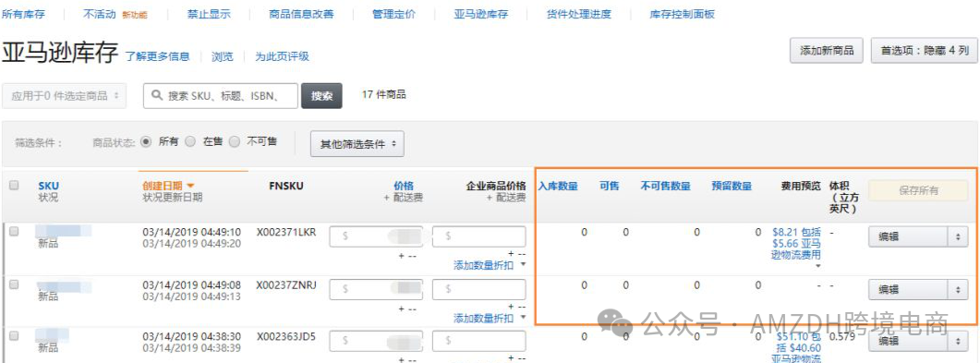This screenshot has width=980, height=363.
Task: Check the row checkbox for X002363JD5
Action: pos(14,336)
